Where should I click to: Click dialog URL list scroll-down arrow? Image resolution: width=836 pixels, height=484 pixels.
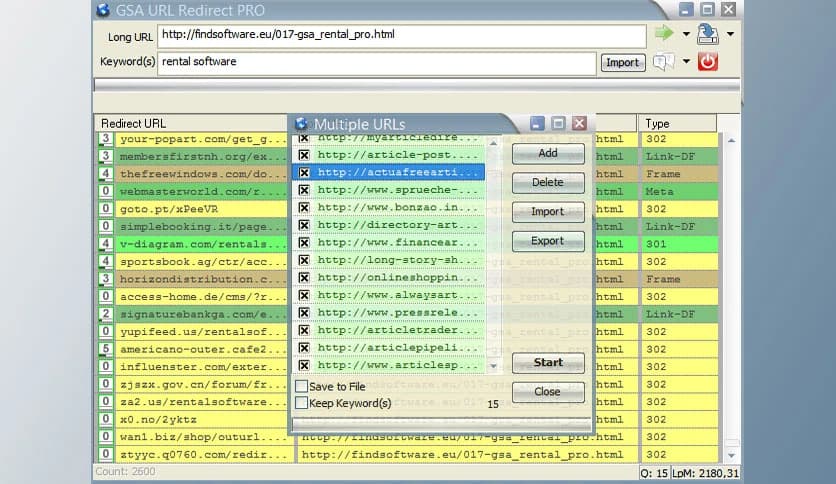pos(493,366)
